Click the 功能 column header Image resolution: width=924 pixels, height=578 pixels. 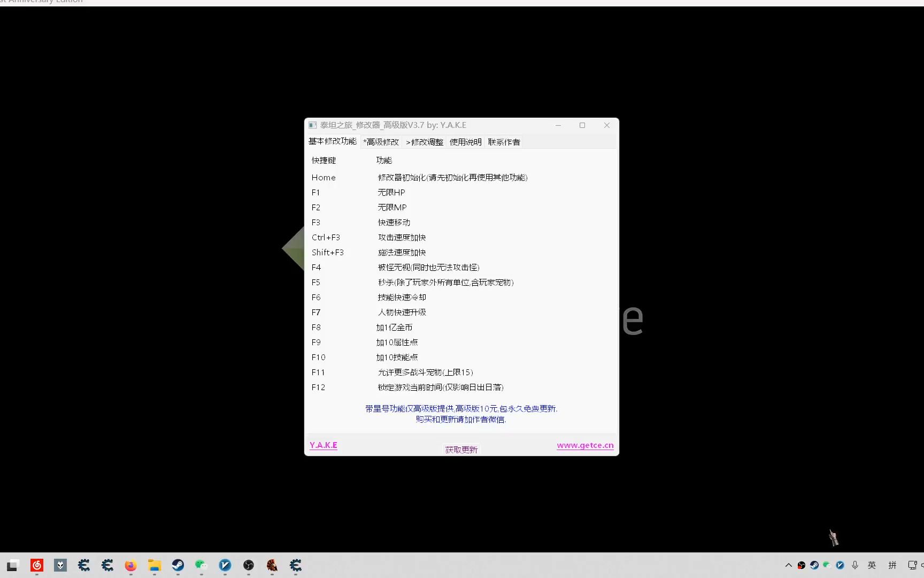[x=384, y=161]
